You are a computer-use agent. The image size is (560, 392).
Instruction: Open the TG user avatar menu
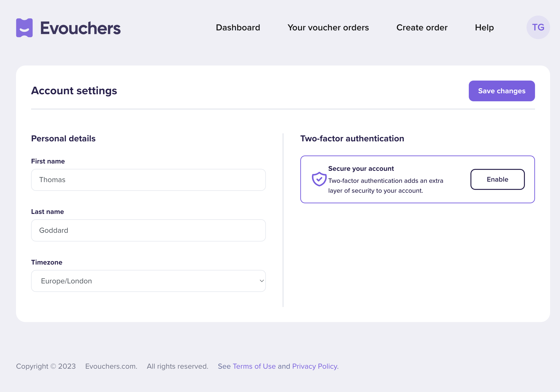538,27
